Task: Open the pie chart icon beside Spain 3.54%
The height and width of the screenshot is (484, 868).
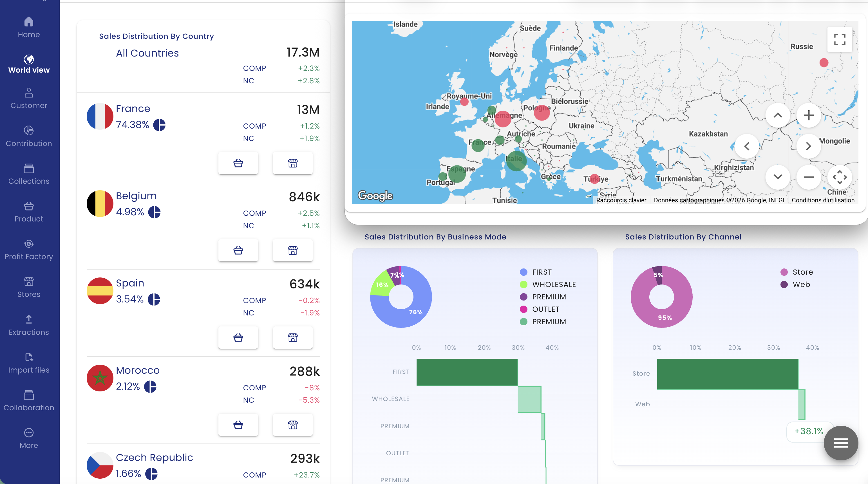Action: pos(154,299)
